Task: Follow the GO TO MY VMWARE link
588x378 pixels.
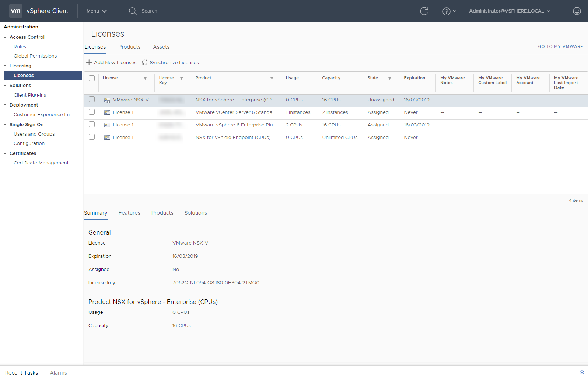Action: coord(560,46)
